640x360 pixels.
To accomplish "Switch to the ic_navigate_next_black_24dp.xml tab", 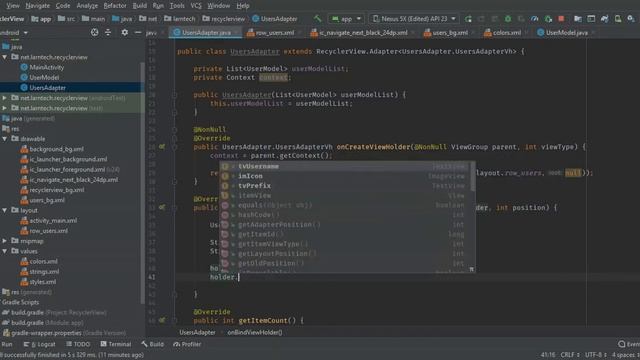I will tap(359, 33).
